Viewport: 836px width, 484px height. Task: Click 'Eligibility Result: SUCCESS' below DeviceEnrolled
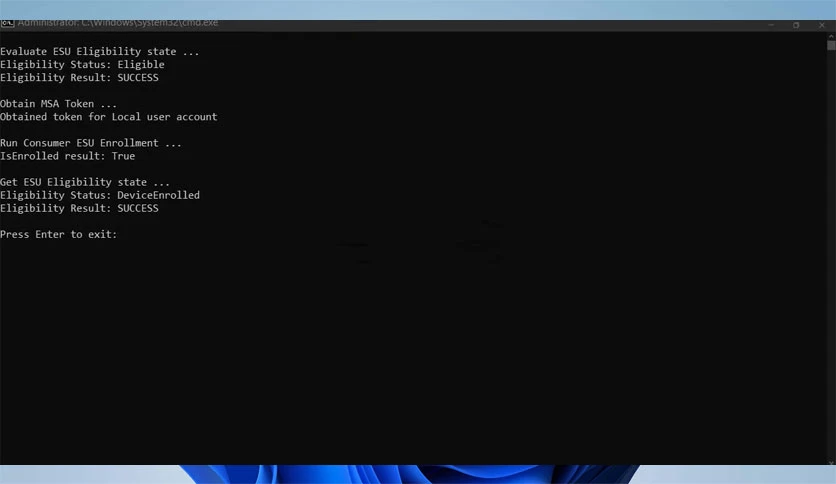[x=79, y=208]
